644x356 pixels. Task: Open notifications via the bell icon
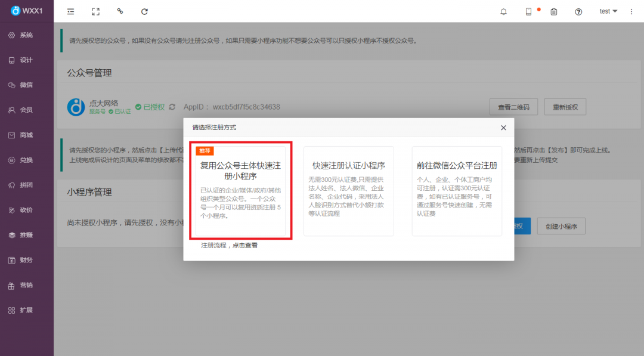503,11
